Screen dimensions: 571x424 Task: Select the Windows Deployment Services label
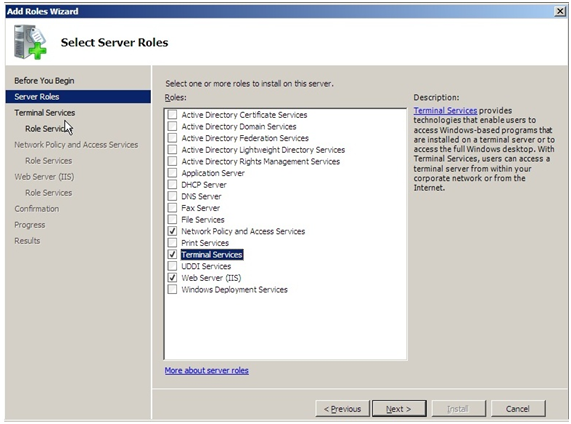[235, 290]
